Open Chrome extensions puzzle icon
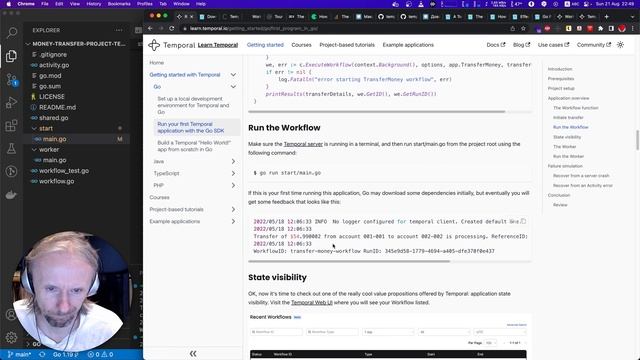640x360 pixels. coord(600,29)
